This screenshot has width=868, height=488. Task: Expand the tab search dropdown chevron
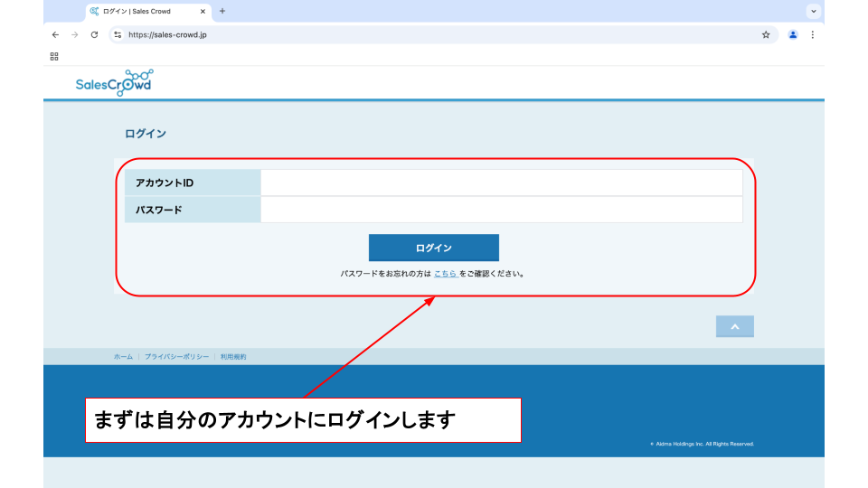click(814, 11)
